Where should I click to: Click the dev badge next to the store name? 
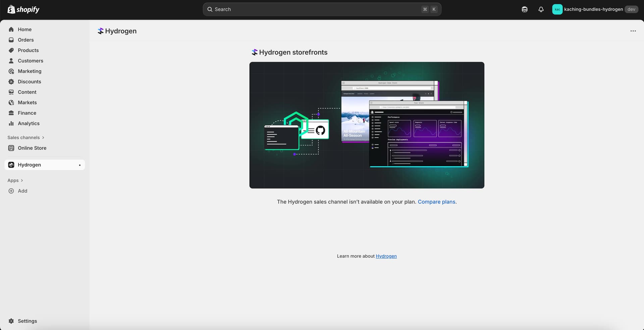631,9
